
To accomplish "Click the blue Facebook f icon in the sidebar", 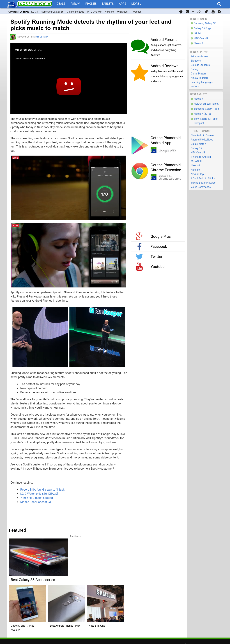I will (139, 247).
